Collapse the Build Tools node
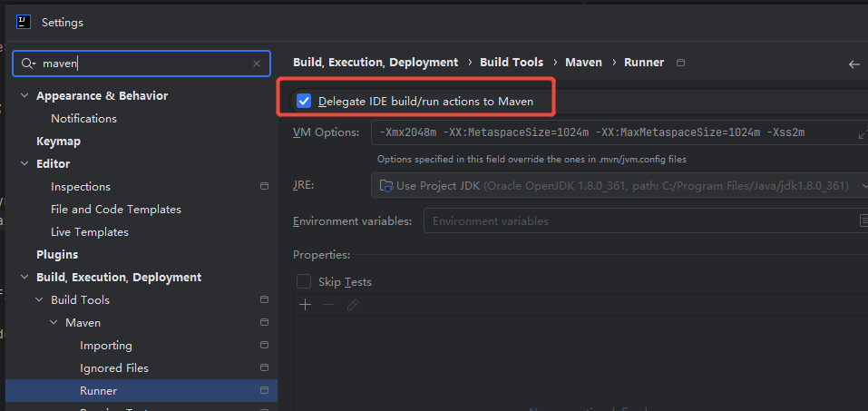Image resolution: width=868 pixels, height=411 pixels. coord(39,300)
